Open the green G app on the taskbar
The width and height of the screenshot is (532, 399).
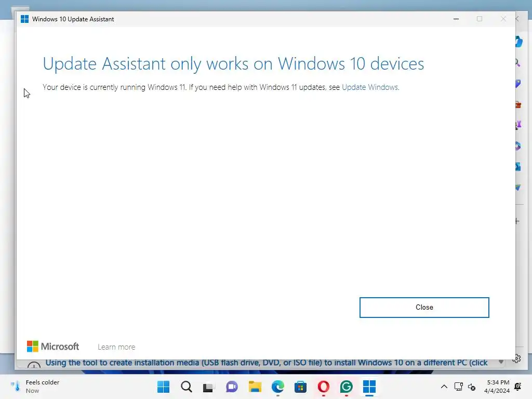click(x=346, y=387)
